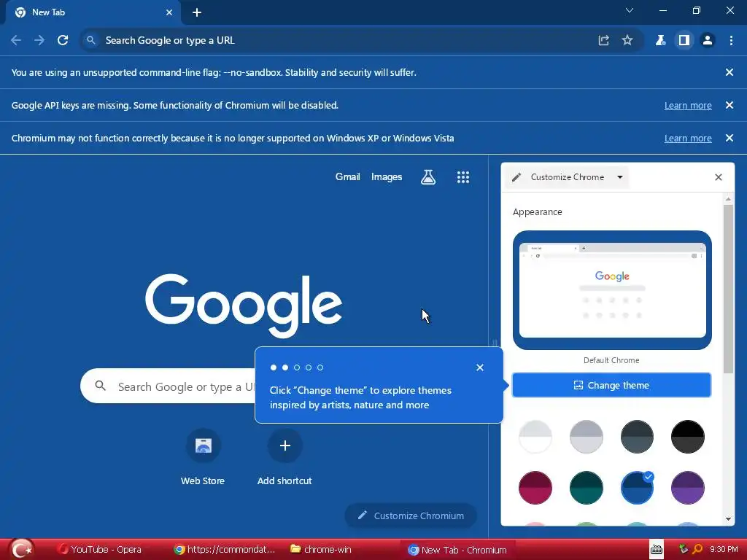Viewport: 747px width, 560px height.
Task: Toggle the side panel icon in toolbar
Action: [684, 41]
